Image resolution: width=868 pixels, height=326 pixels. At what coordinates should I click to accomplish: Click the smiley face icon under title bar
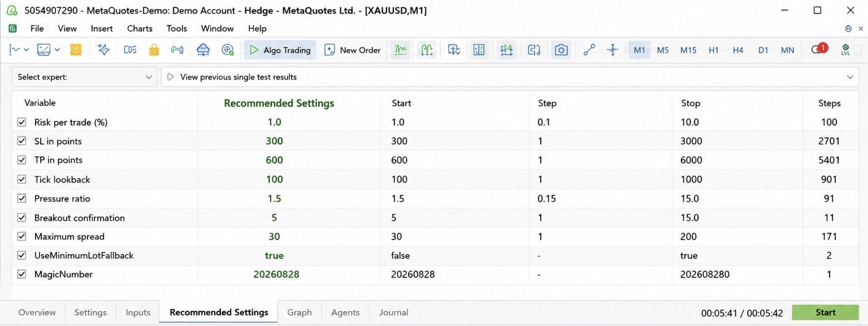point(848,29)
